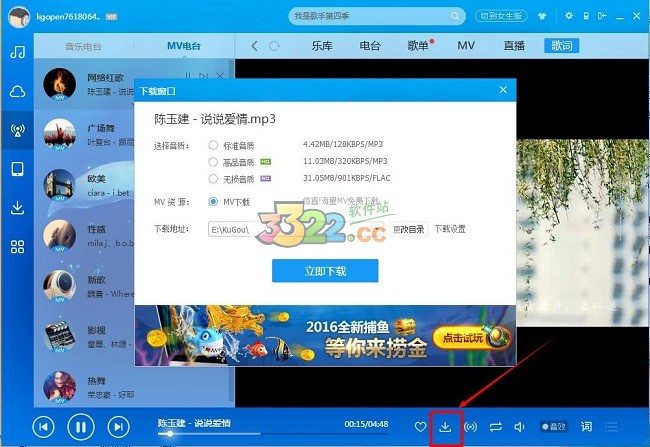The image size is (650, 447).
Task: Skip to the next track
Action: [119, 427]
